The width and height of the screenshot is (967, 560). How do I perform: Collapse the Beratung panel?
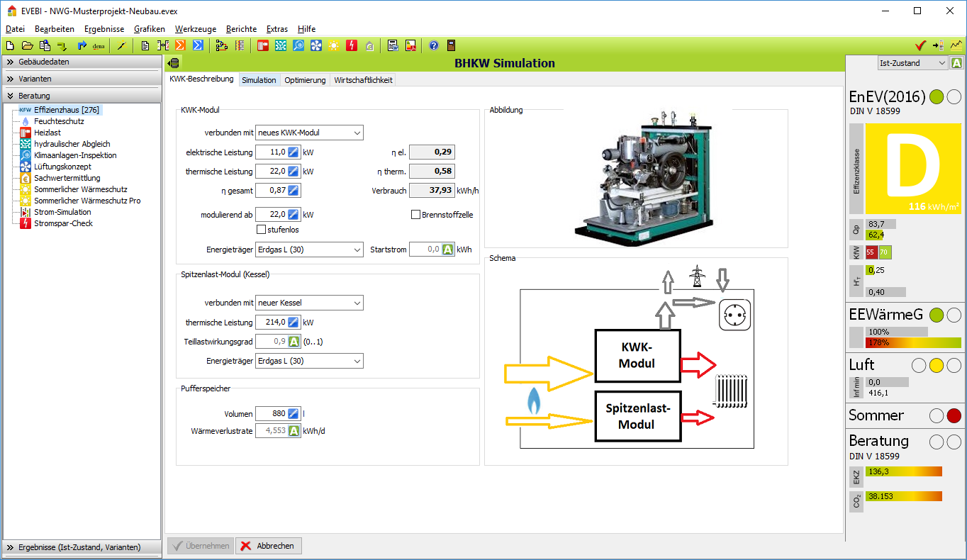[82, 96]
